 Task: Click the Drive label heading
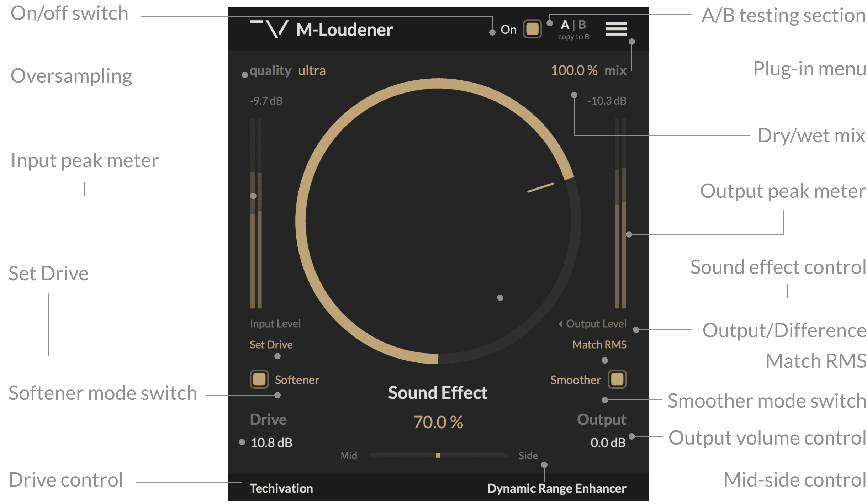click(x=268, y=420)
